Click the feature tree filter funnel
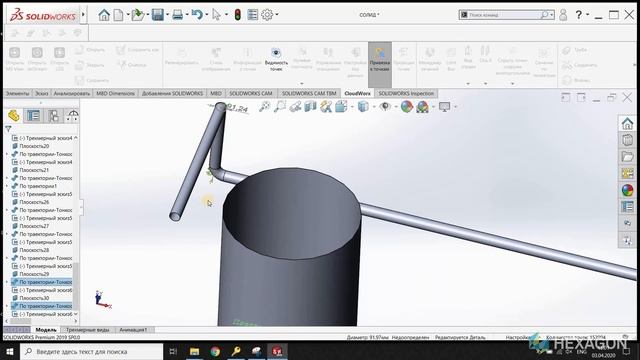Screen dimensions: 640x360 [x=8, y=129]
